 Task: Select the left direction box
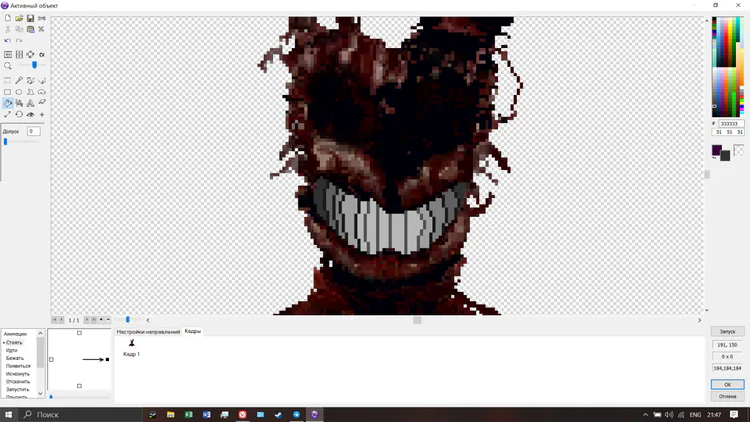52,359
